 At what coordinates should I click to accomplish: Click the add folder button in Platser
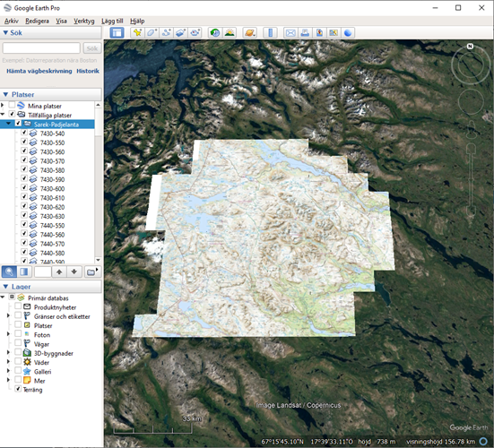click(x=92, y=271)
